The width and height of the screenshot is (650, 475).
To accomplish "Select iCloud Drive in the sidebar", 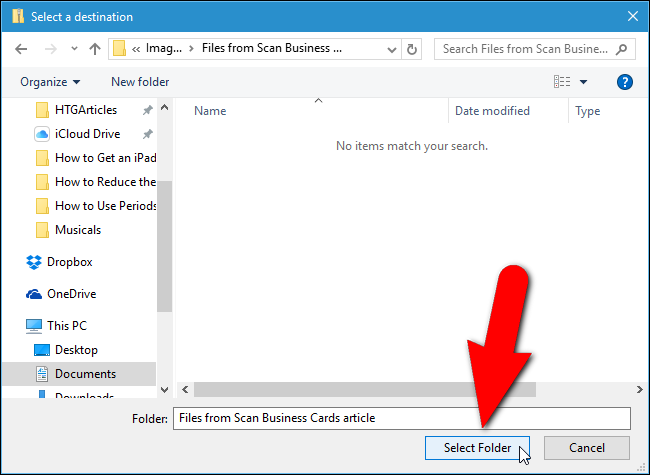I will point(90,134).
